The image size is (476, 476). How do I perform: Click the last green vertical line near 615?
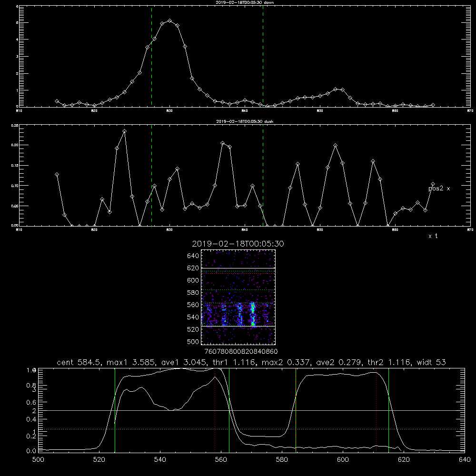point(388,410)
